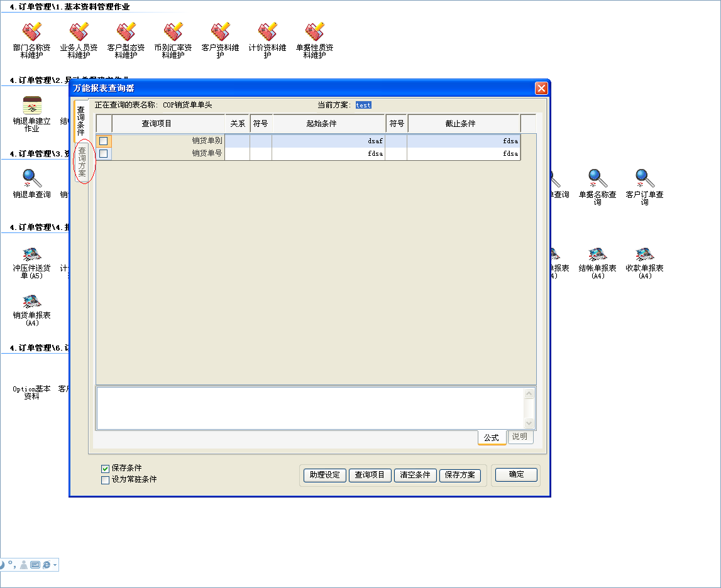721x588 pixels.
Task: Open 计价资料维护 icon
Action: [267, 32]
